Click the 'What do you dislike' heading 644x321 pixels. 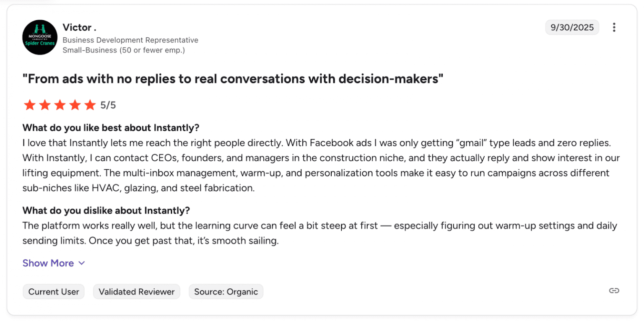tap(106, 210)
